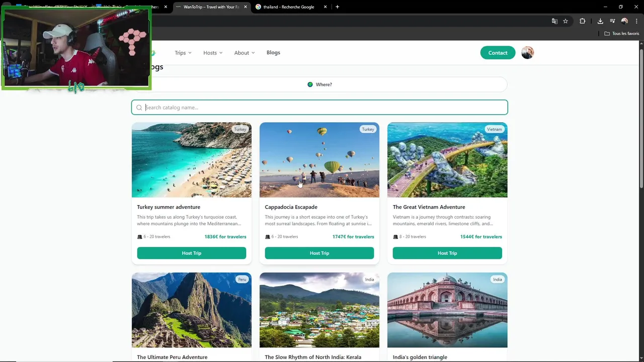644x362 pixels.
Task: Click travelers icon on Cappadocia Escapade card
Action: [268, 237]
